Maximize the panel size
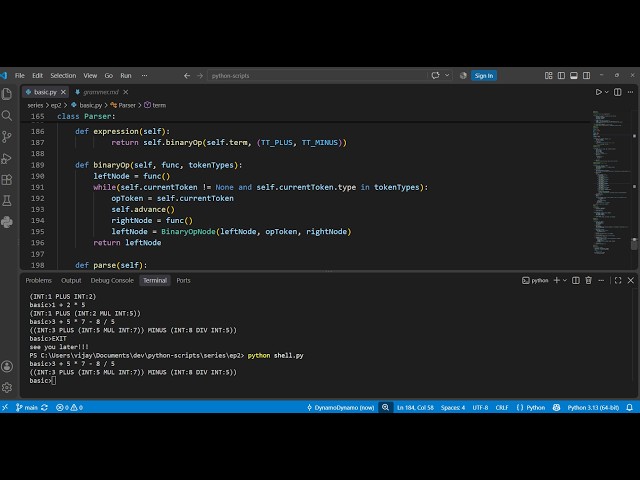The width and height of the screenshot is (640, 480). point(618,280)
